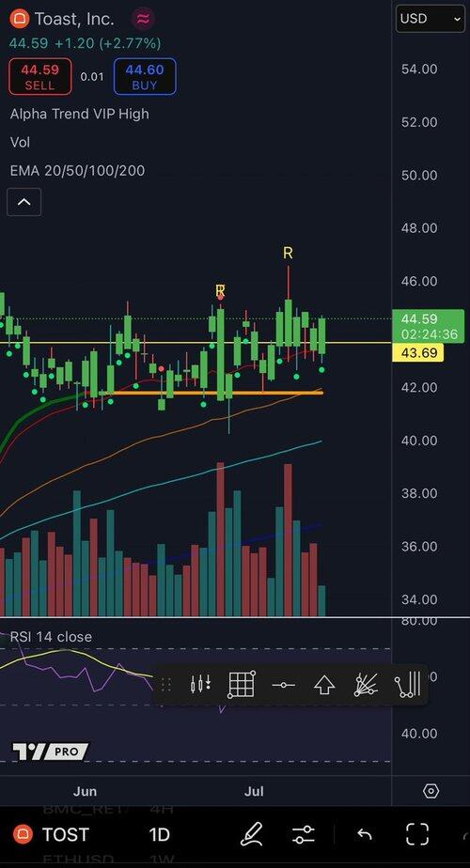This screenshot has width=470, height=868.
Task: Tap the current price label 44.59
Action: click(428, 326)
